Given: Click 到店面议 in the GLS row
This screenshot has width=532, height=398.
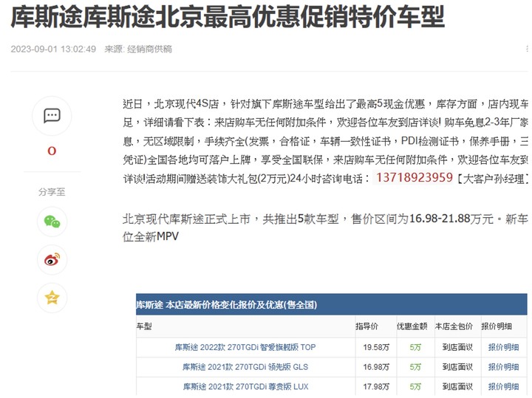Looking at the screenshot, I should tap(457, 367).
